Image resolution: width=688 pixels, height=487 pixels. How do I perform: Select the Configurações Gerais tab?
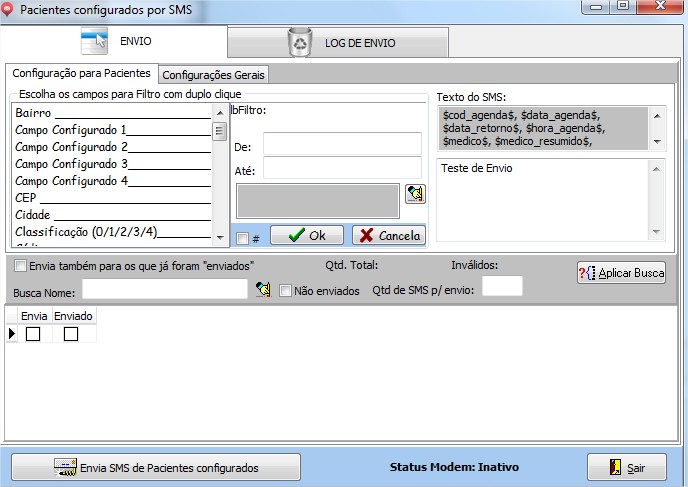214,74
